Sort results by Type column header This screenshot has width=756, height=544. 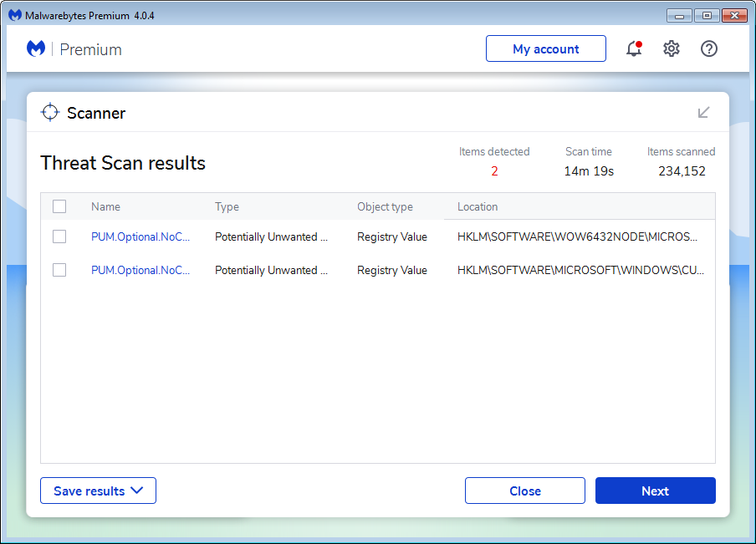click(227, 206)
